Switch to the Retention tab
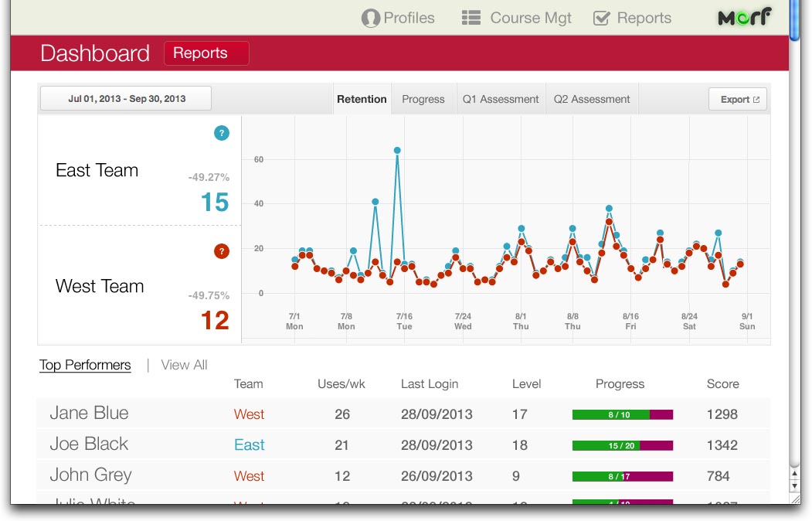Image resolution: width=812 pixels, height=521 pixels. [x=362, y=99]
